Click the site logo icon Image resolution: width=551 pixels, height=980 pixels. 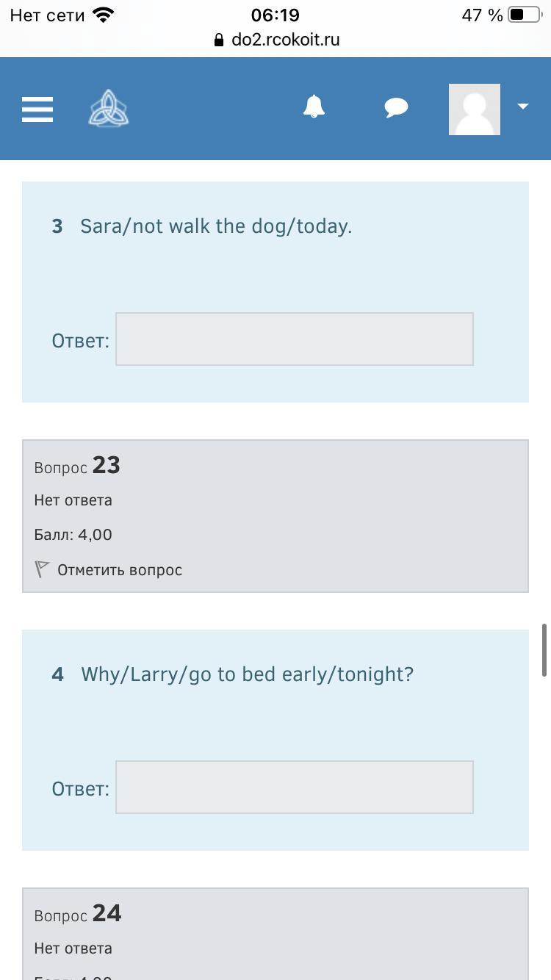109,109
